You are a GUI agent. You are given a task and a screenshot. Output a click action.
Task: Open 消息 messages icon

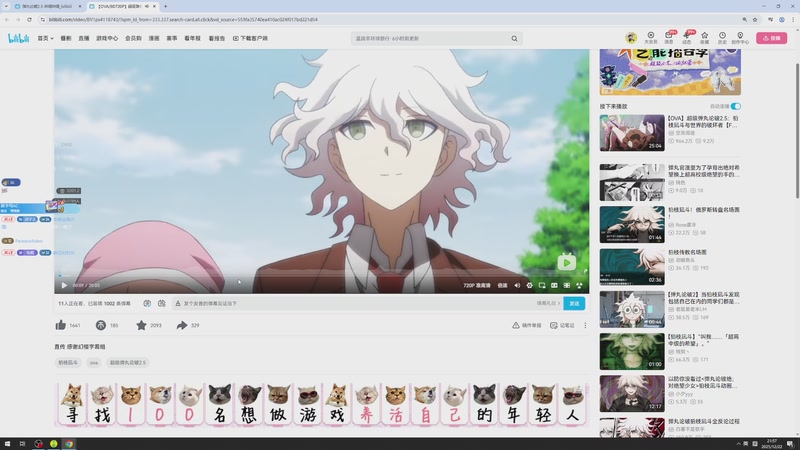click(x=669, y=38)
